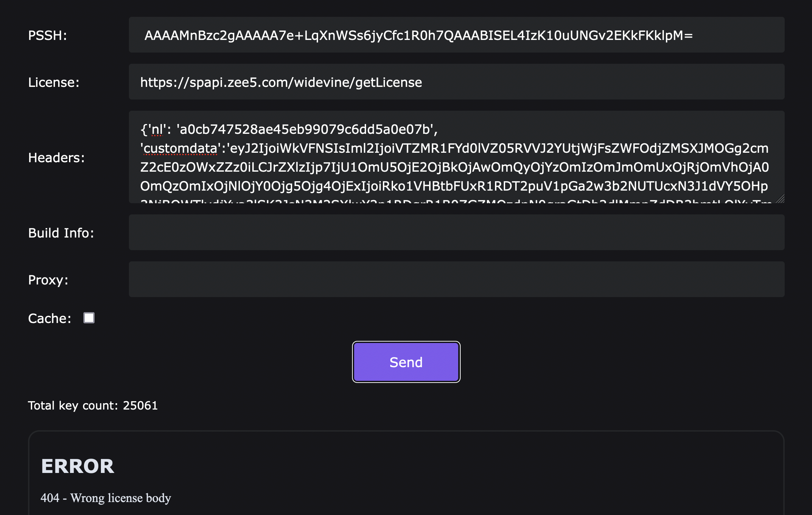This screenshot has height=515, width=812.
Task: Click the '404 - Wrong license body' message
Action: click(106, 498)
